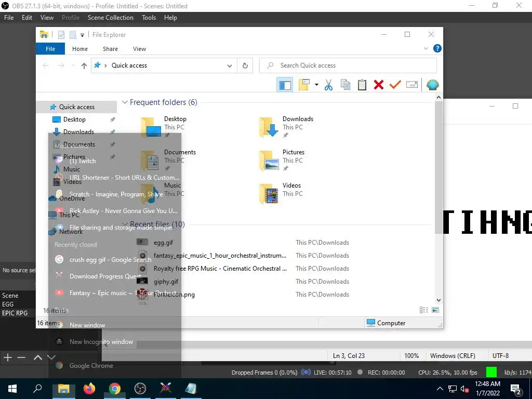This screenshot has height=399, width=532.
Task: Switch to details view icon
Action: (423, 310)
